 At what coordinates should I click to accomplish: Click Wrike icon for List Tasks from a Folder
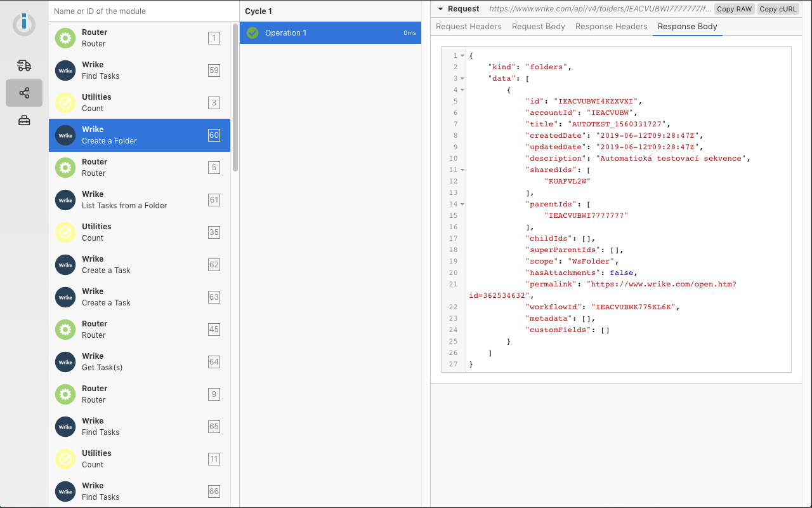pyautogui.click(x=65, y=200)
